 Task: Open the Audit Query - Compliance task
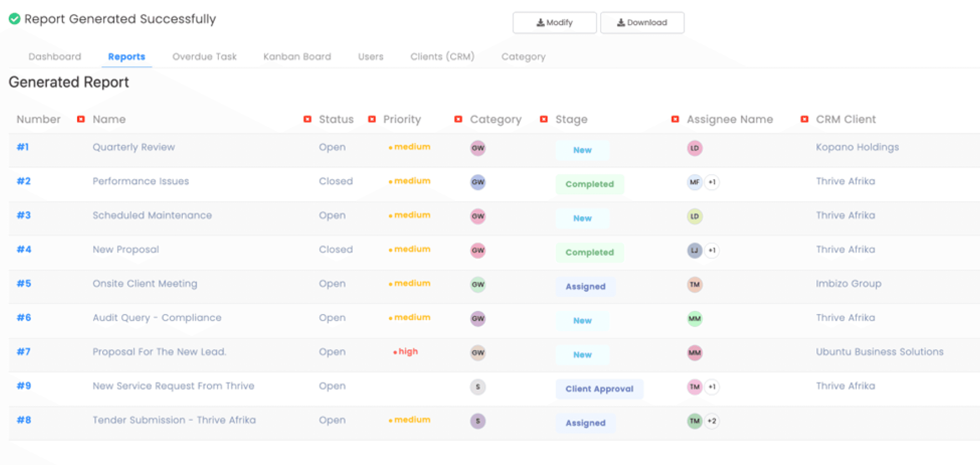(157, 318)
